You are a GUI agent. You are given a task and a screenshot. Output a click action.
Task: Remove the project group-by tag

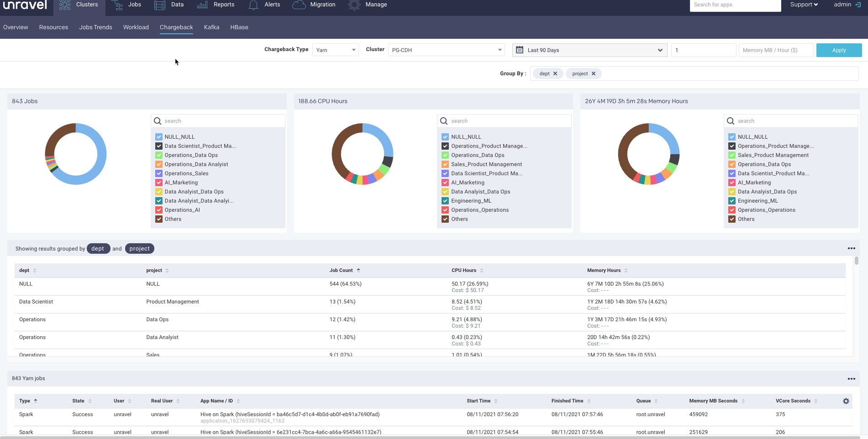click(x=594, y=73)
